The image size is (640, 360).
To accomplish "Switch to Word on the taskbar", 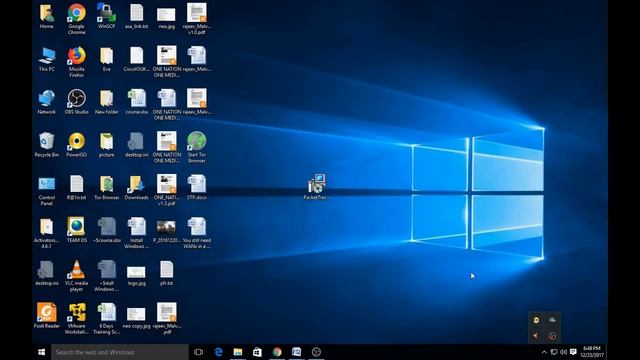I will 297,352.
